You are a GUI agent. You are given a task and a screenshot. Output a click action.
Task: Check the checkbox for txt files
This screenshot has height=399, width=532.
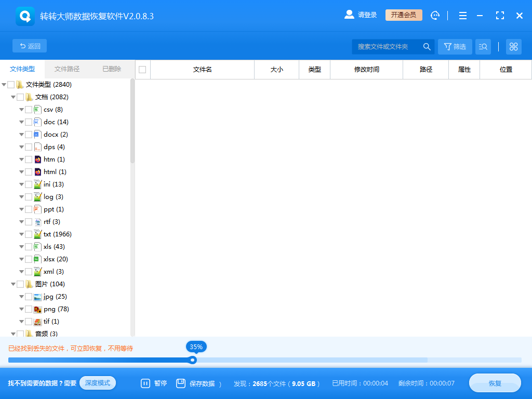pos(29,234)
